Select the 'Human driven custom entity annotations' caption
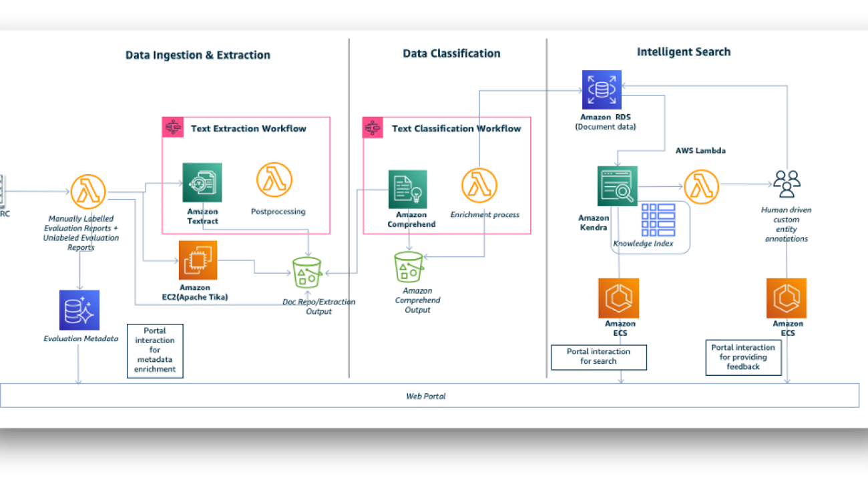The width and height of the screenshot is (868, 488). pos(787,224)
